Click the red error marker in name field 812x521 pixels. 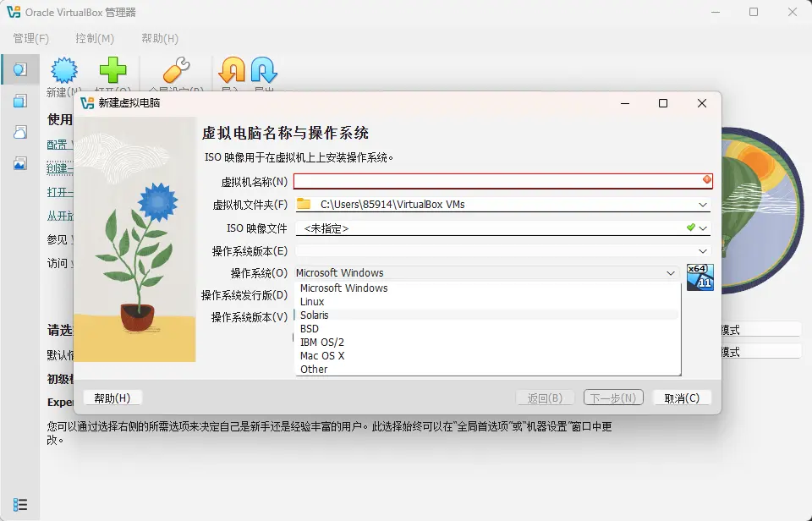(x=706, y=179)
